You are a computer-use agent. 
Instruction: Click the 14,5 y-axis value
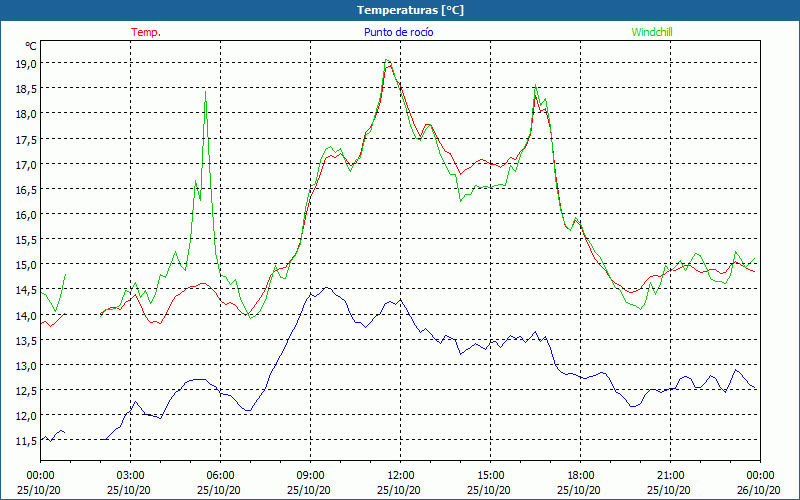pos(26,290)
